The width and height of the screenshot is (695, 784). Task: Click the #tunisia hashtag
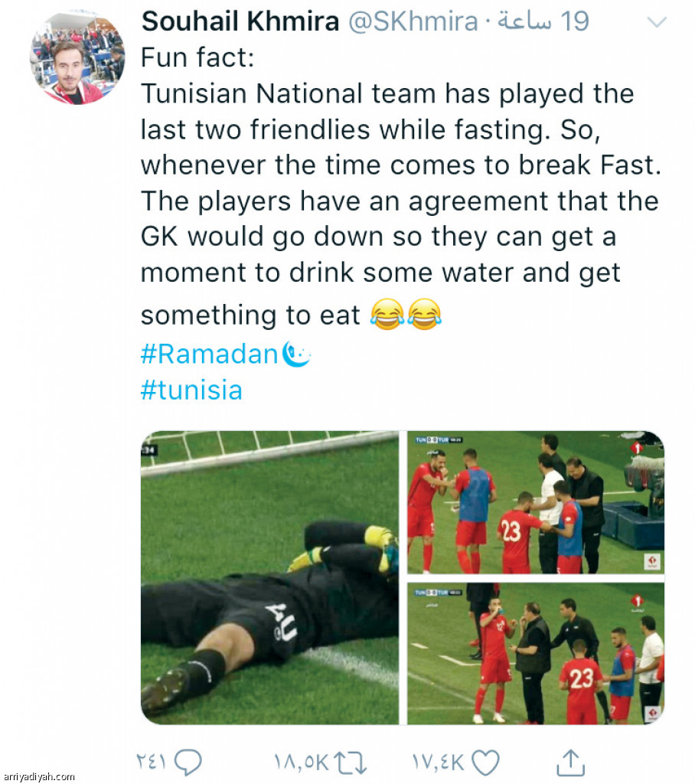click(191, 390)
